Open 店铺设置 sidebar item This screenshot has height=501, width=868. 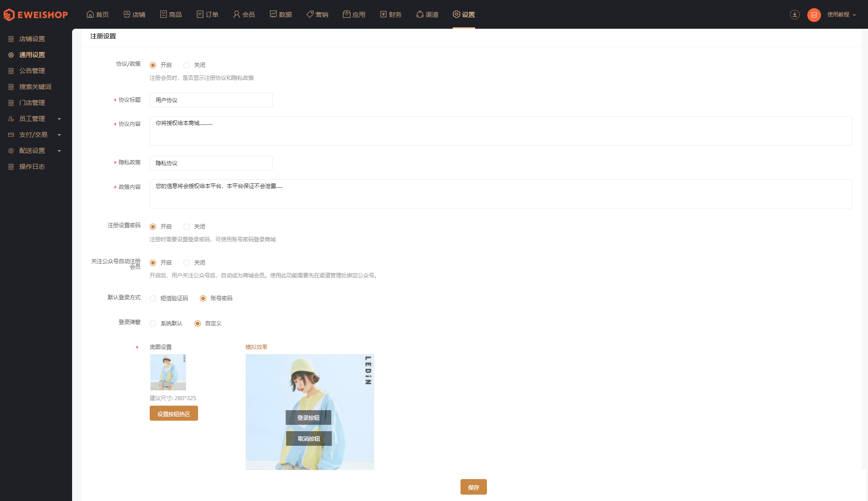click(x=32, y=39)
